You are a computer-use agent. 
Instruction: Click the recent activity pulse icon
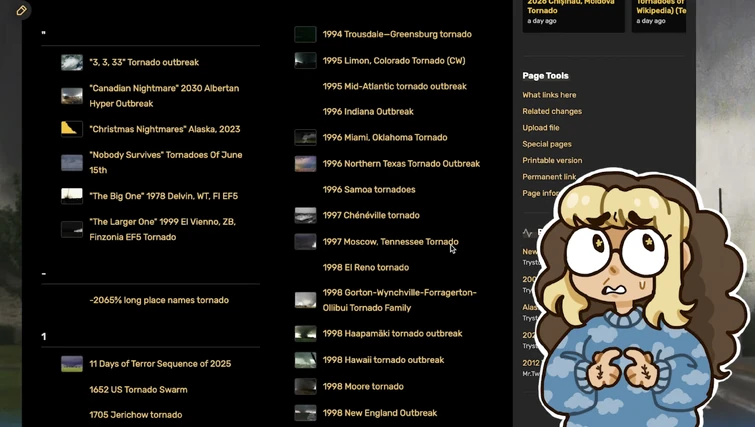pyautogui.click(x=527, y=233)
